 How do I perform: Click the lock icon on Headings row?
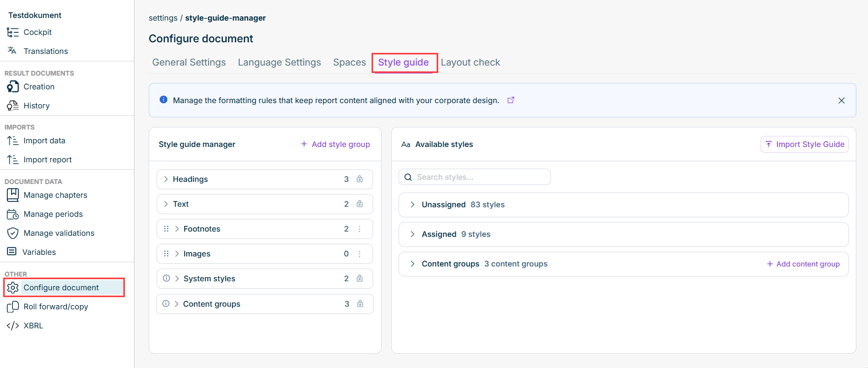(360, 179)
